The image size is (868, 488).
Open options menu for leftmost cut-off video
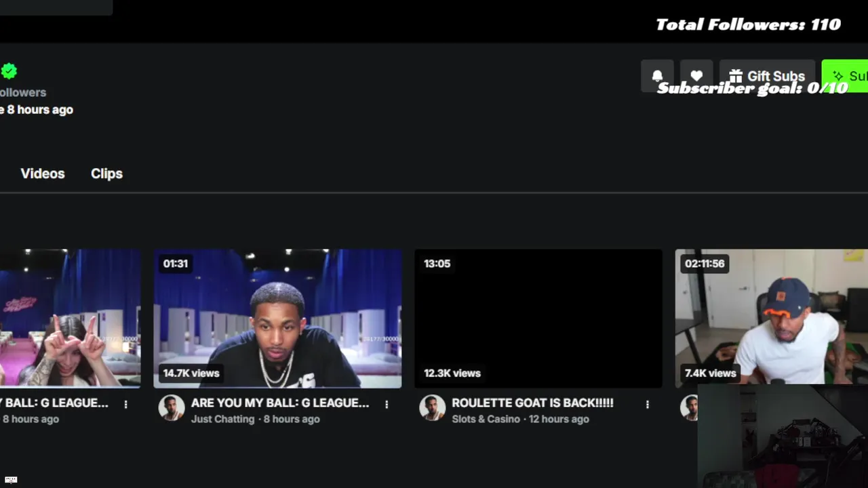(x=125, y=404)
